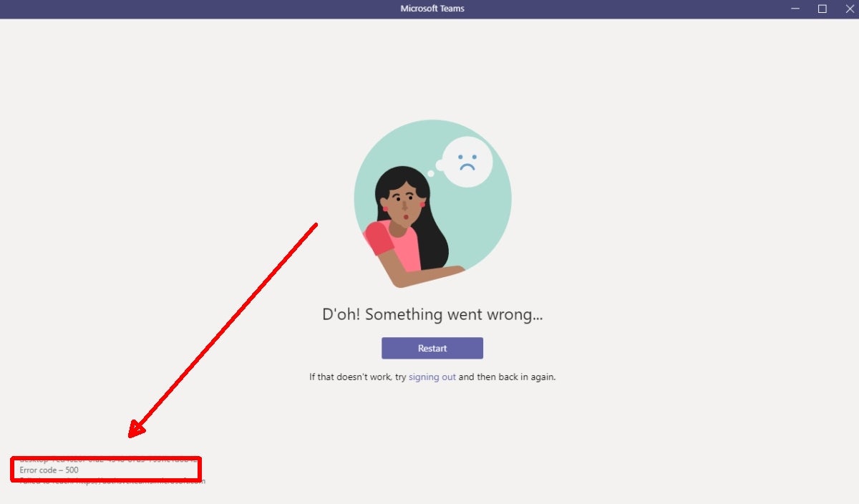Select the highlighted Error code 500 text
The image size is (859, 504).
49,470
